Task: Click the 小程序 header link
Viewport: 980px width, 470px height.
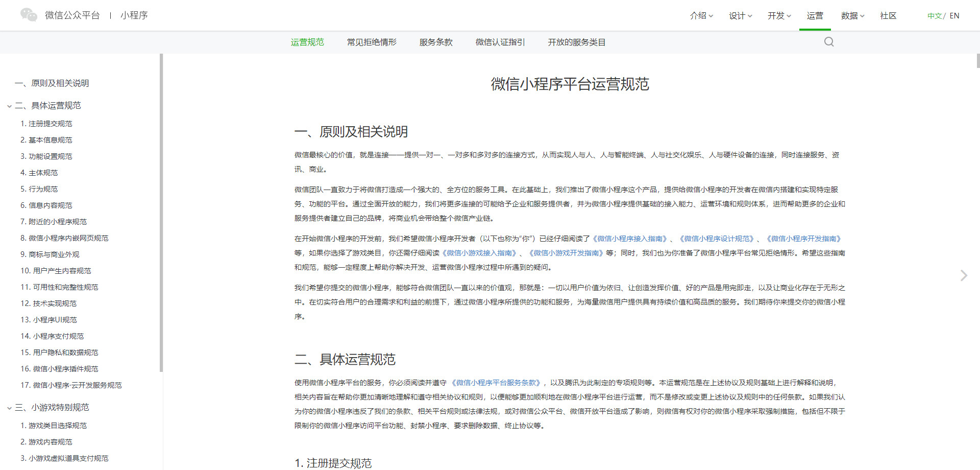Action: tap(134, 15)
